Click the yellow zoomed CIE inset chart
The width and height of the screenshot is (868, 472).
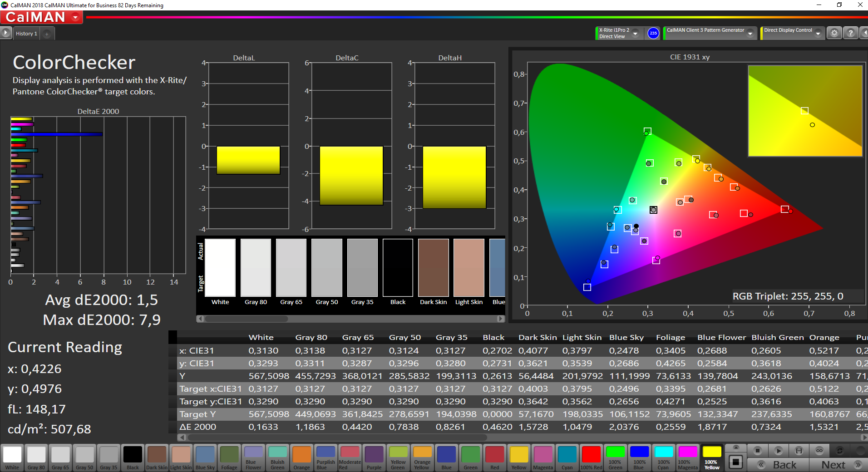805,111
